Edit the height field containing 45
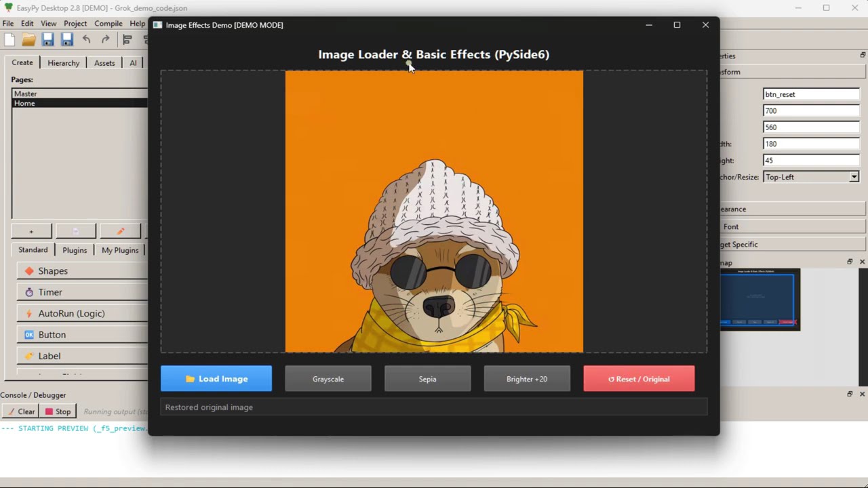Image resolution: width=868 pixels, height=488 pixels. 812,160
